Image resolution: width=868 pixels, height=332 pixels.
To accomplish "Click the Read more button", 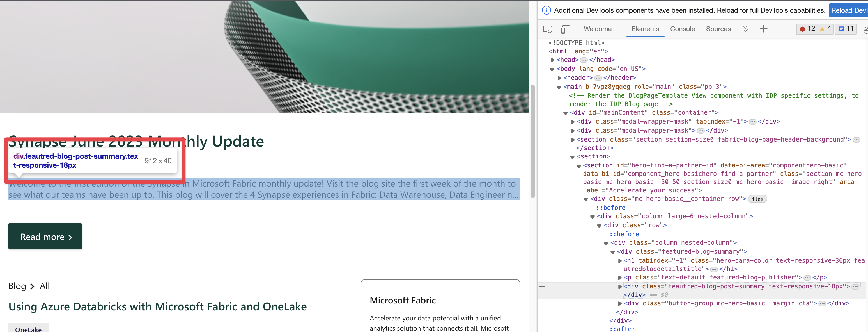I will tap(45, 236).
